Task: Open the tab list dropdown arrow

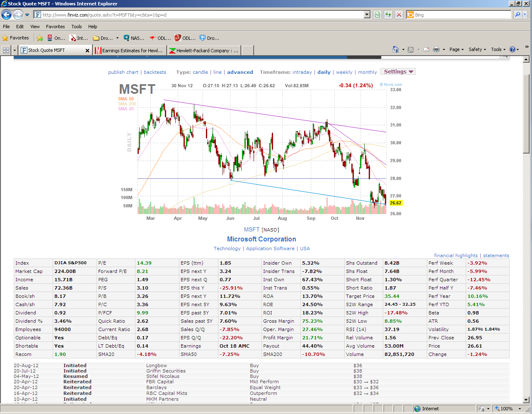Action: pyautogui.click(x=15, y=50)
